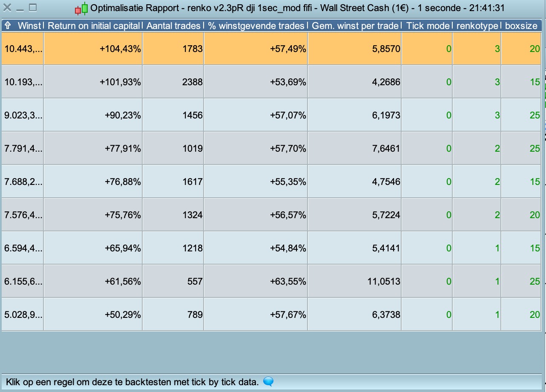Click the row with +50,29% return
The height and width of the screenshot is (392, 546).
(271, 314)
